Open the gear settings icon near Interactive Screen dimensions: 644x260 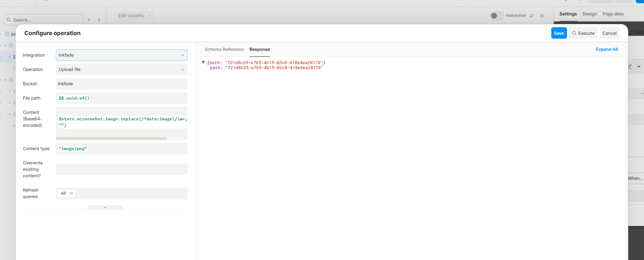click(x=542, y=16)
